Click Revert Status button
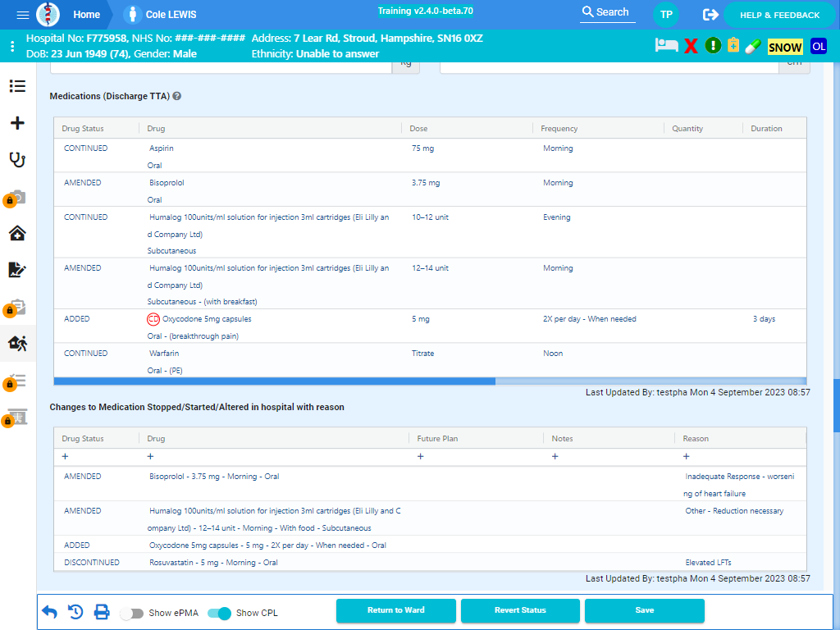840x630 pixels. coord(520,610)
